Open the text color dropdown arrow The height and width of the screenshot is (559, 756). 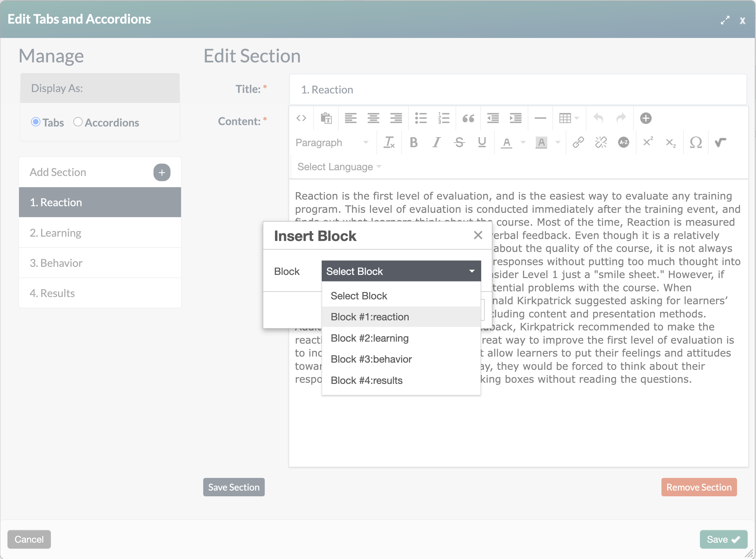tap(523, 142)
